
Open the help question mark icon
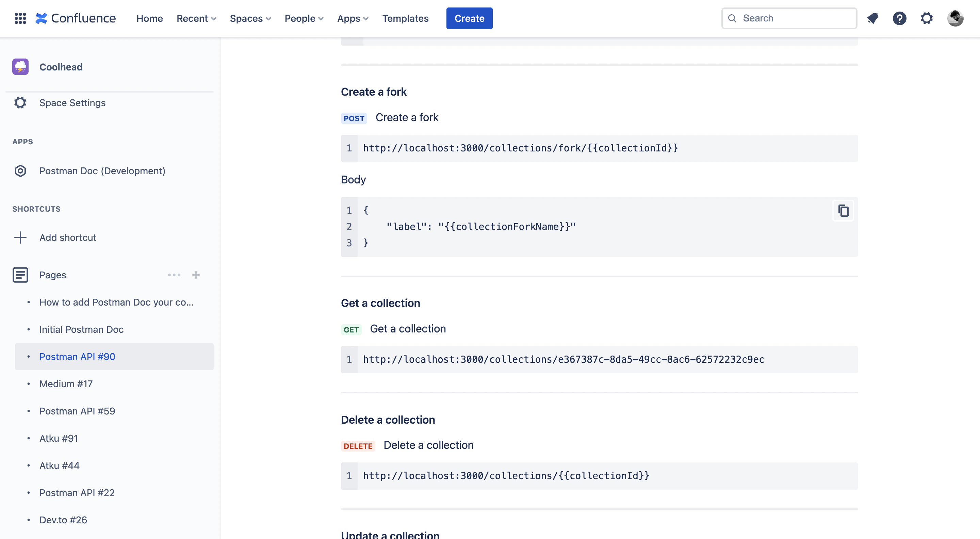(899, 18)
